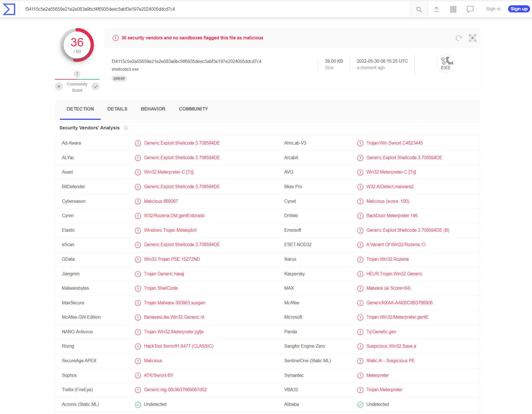Click the 36/69 detection score gauge

(x=77, y=45)
